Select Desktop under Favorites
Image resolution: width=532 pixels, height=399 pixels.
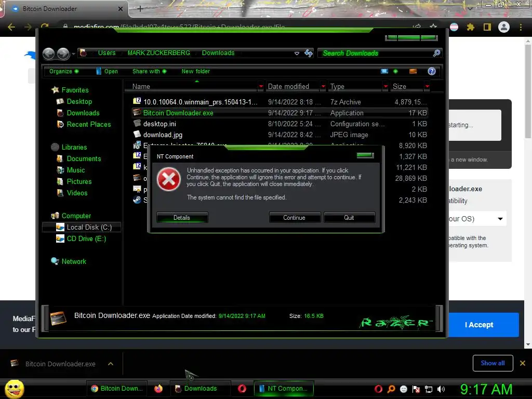[79, 101]
